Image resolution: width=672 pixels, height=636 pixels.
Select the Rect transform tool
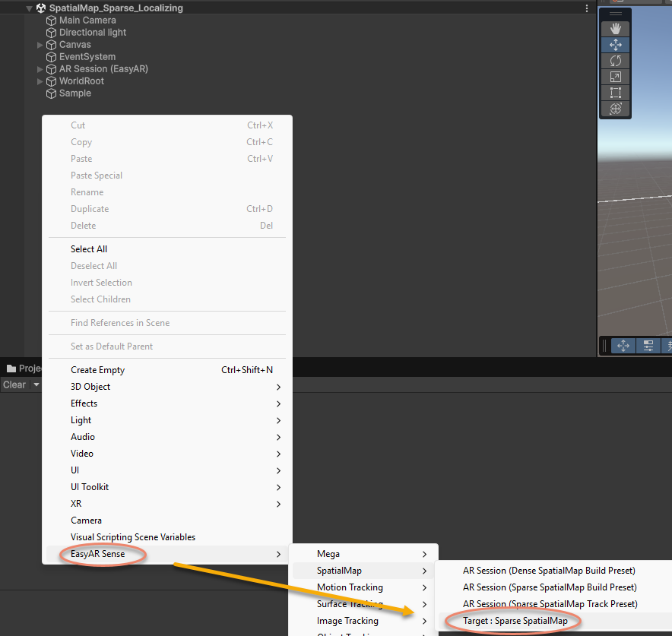(x=616, y=93)
